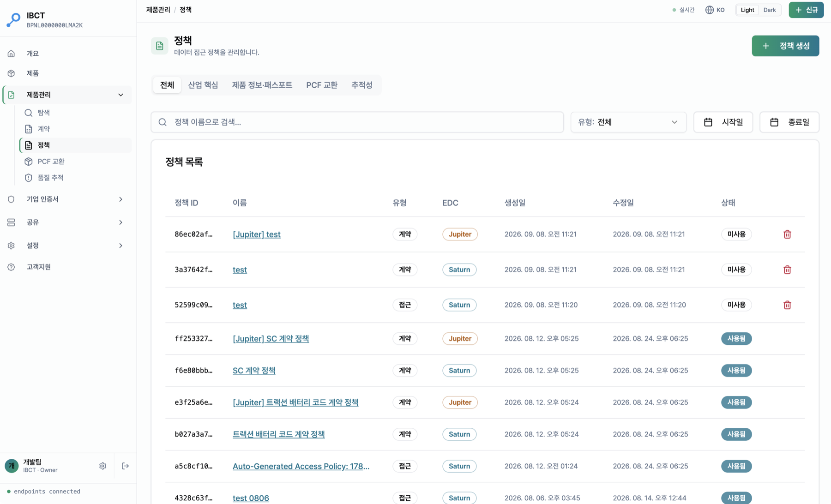Click the policy page header document icon
Image resolution: width=831 pixels, height=504 pixels.
160,46
